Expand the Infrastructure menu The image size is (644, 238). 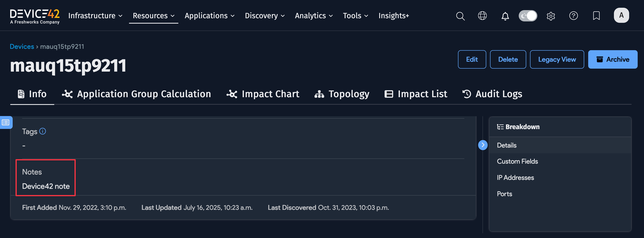95,16
